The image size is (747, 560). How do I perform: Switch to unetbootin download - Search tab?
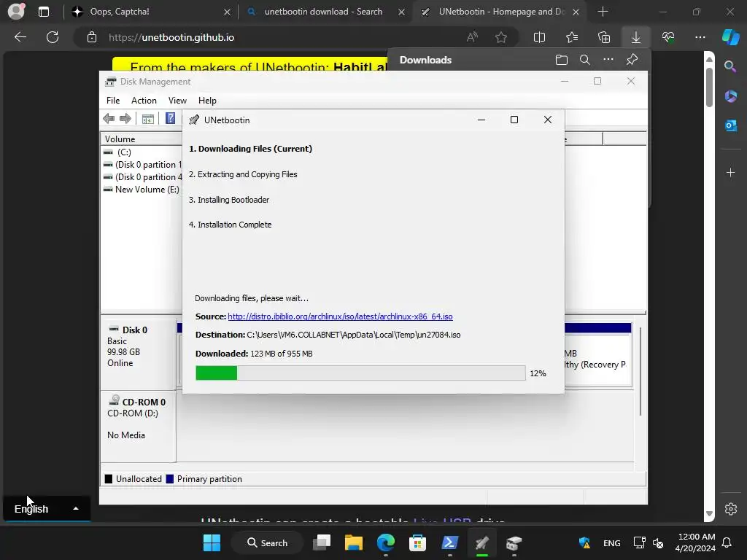click(x=326, y=12)
